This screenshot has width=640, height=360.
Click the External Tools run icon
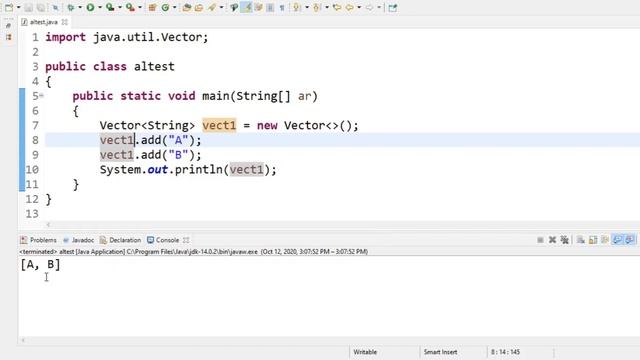130,7
